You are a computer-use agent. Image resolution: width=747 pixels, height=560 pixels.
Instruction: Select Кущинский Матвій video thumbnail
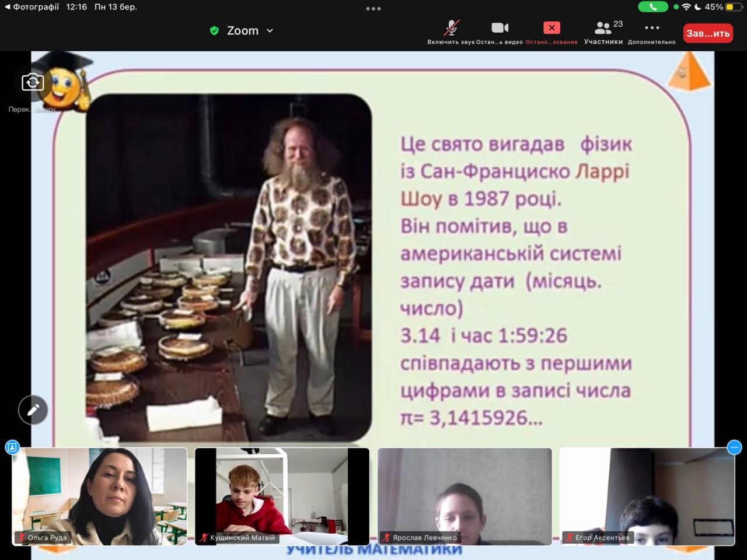(282, 496)
